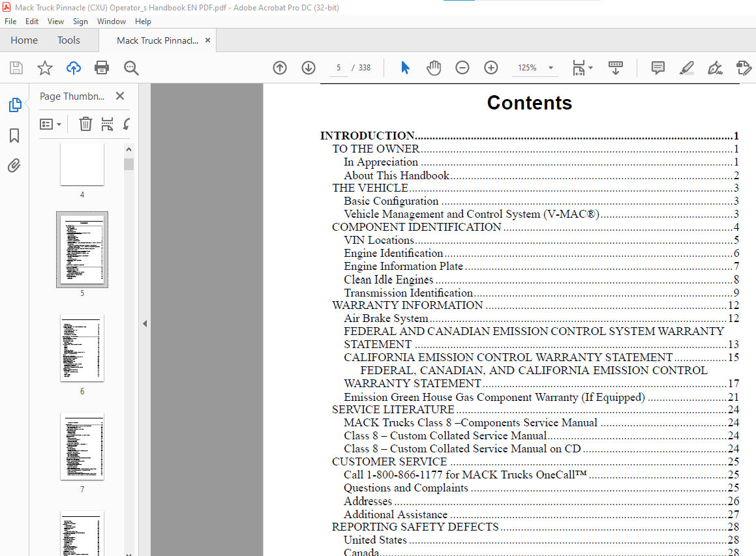Open Bookmarks panel icon
The image size is (756, 556).
click(14, 136)
